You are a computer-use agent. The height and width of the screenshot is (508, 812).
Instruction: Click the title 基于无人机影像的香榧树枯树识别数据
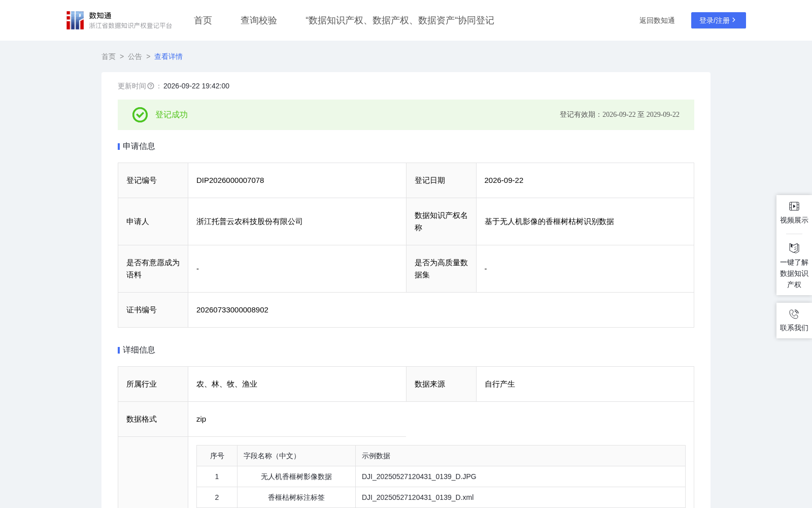(x=550, y=221)
